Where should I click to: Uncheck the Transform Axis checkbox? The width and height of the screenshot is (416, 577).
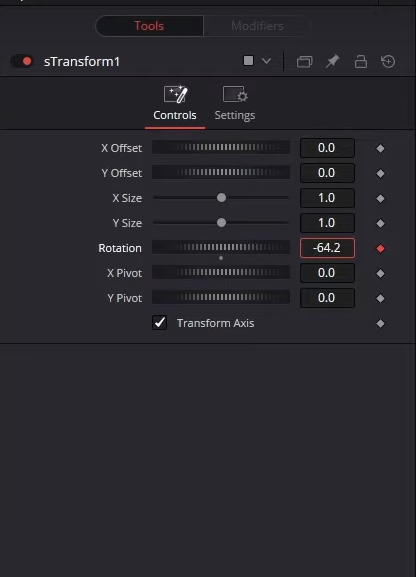coord(159,323)
